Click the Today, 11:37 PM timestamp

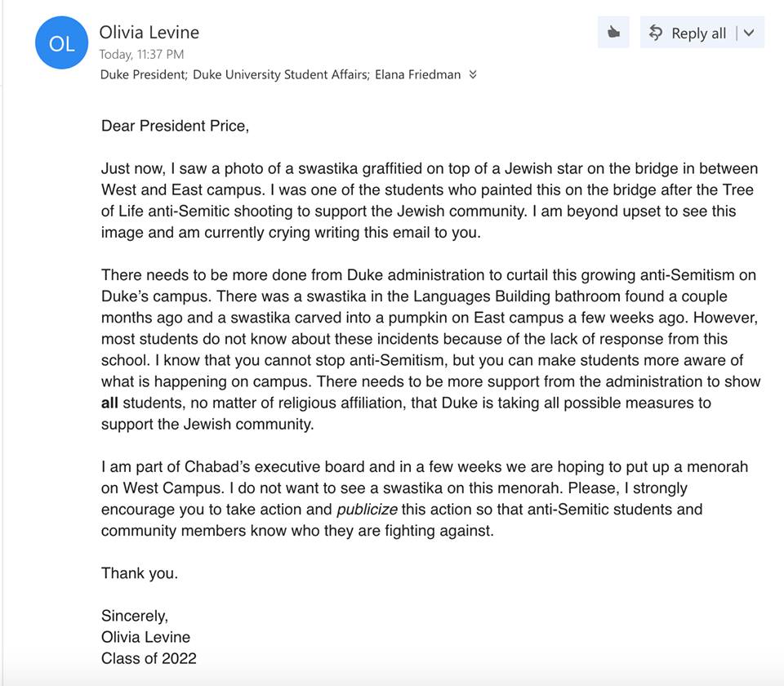tap(141, 55)
